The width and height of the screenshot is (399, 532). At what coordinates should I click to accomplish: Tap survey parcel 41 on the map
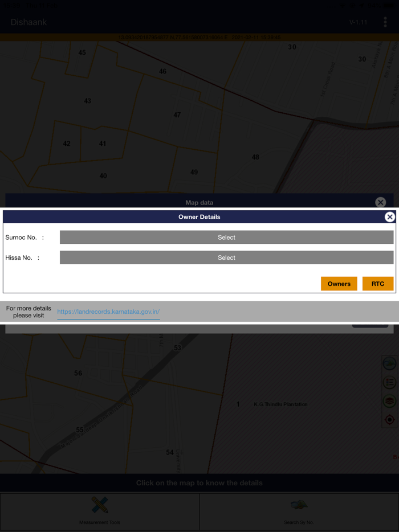103,144
